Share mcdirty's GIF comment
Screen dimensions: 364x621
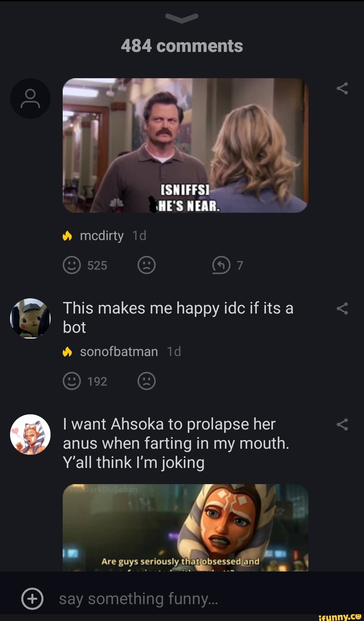tap(342, 88)
